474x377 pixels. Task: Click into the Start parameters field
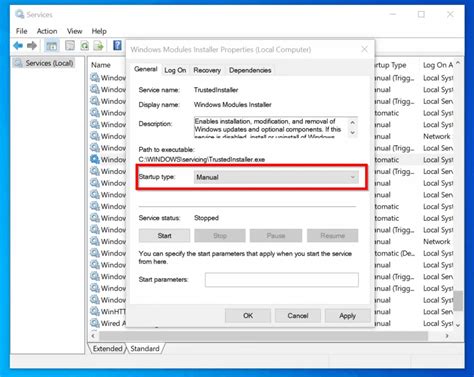(282, 280)
